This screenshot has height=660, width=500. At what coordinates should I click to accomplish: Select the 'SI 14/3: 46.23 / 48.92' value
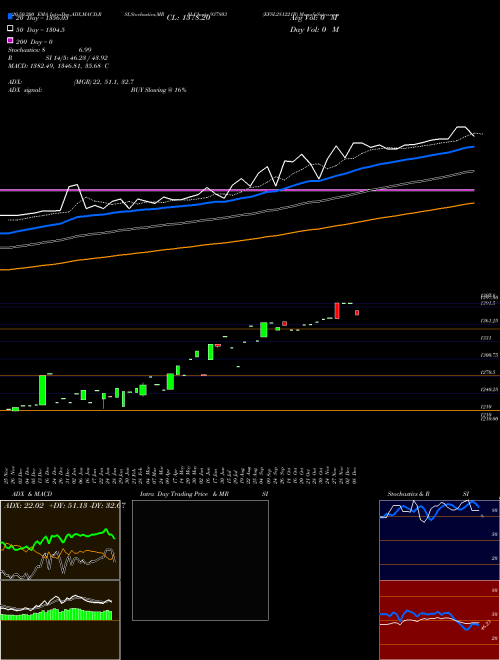77,58
